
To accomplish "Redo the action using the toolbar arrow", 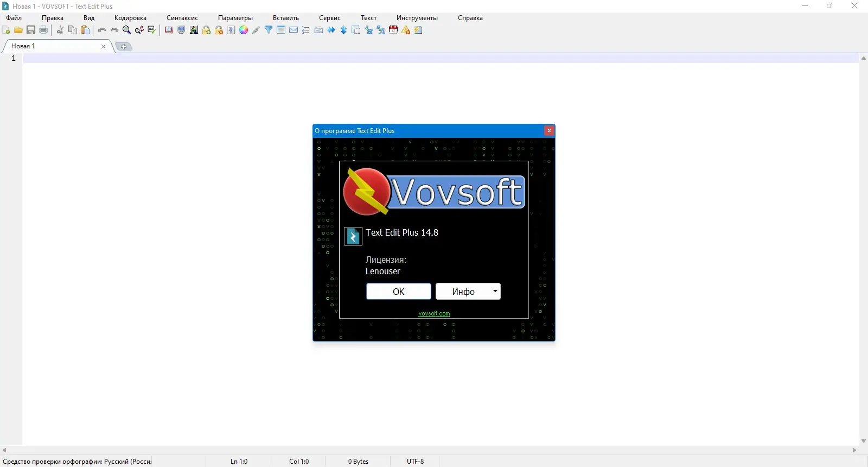I will pyautogui.click(x=114, y=30).
